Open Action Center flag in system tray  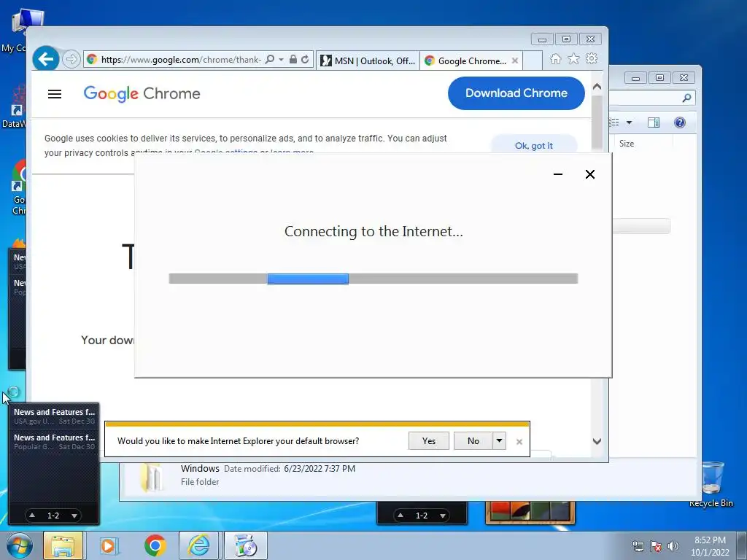(656, 547)
